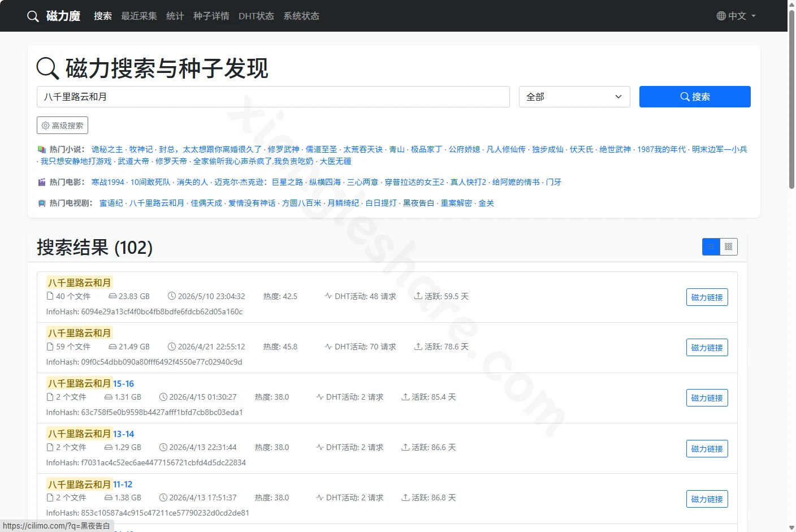Click the upload icon beside 活跃: 59.5 天
This screenshot has height=532, width=796.
pyautogui.click(x=418, y=296)
